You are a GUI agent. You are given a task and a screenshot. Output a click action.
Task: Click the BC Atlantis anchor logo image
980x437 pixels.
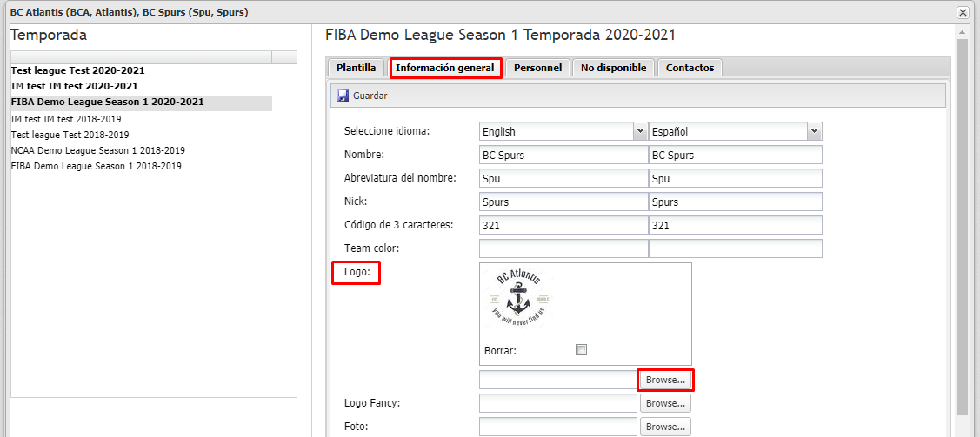click(x=519, y=300)
